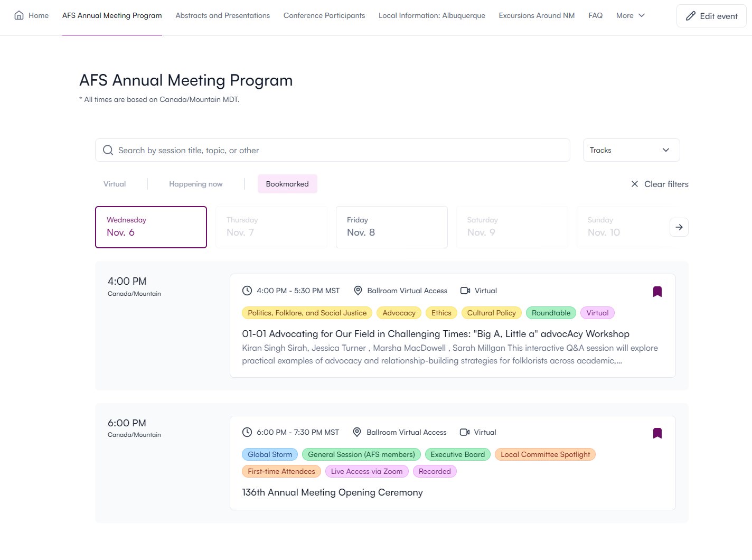The height and width of the screenshot is (560, 752).
Task: Open Abstracts and Presentations tab
Action: tap(222, 15)
